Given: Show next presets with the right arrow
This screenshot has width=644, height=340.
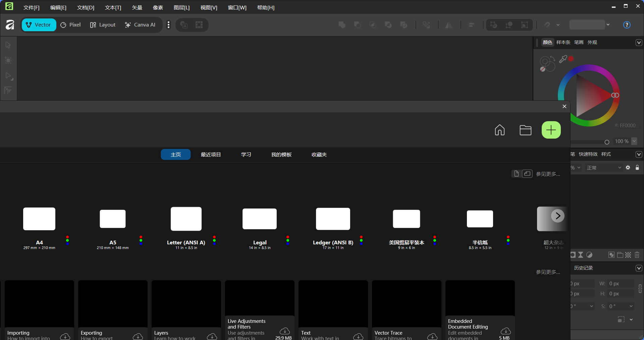Looking at the screenshot, I should coord(558,216).
